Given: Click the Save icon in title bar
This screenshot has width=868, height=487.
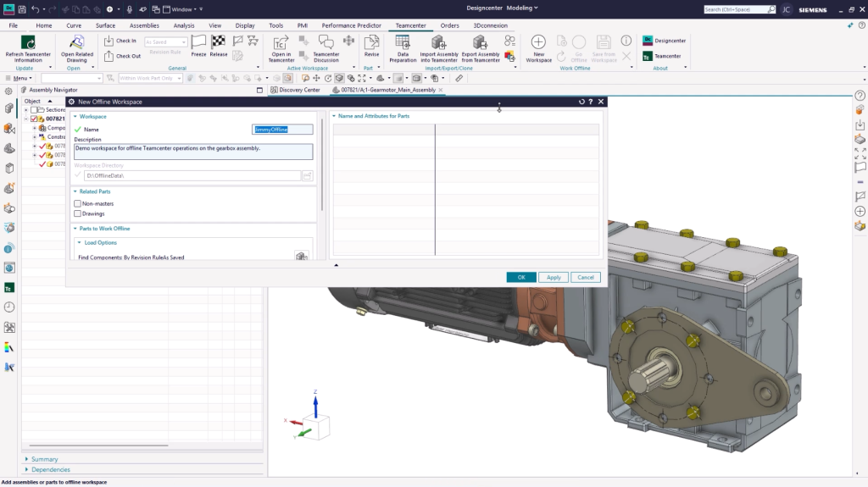Looking at the screenshot, I should pyautogui.click(x=21, y=9).
